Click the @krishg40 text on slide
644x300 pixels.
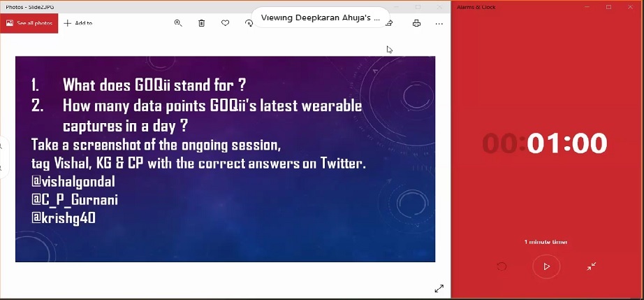pos(64,218)
